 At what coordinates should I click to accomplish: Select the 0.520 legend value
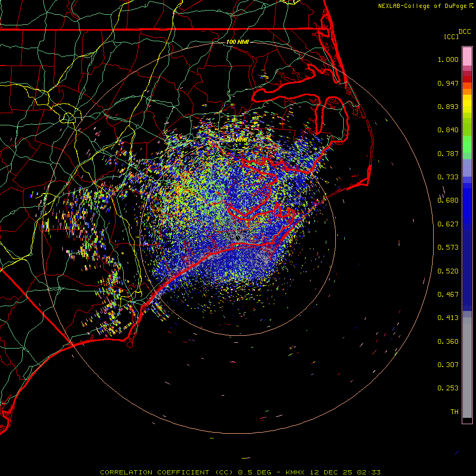pyautogui.click(x=448, y=271)
